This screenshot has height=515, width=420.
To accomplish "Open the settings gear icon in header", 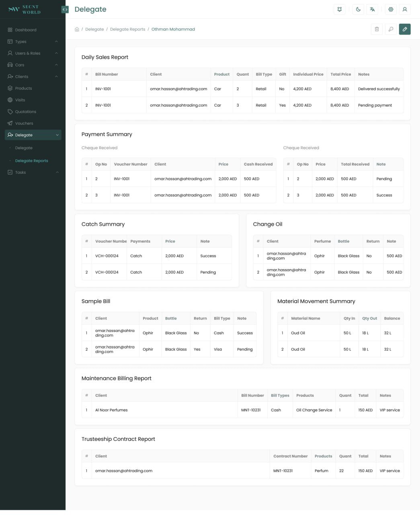I will point(391,9).
